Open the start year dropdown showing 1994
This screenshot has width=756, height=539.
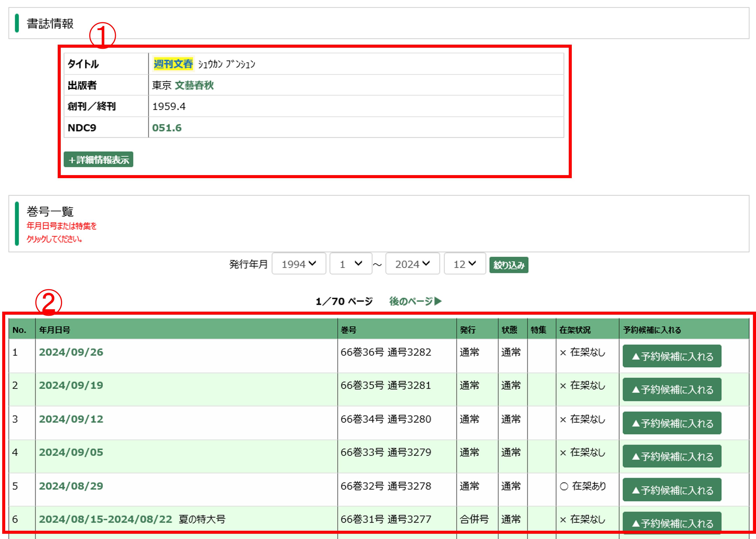pos(299,264)
